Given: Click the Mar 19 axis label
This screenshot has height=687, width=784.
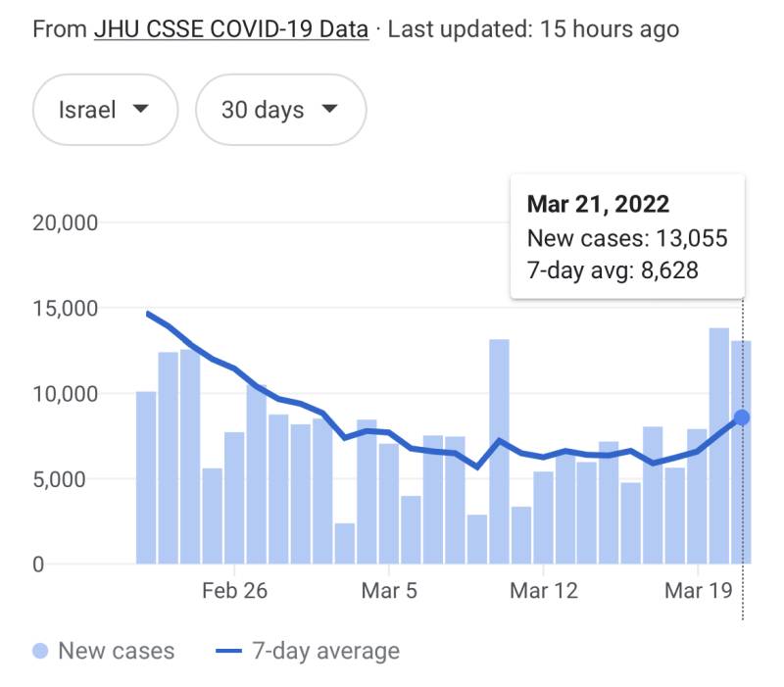Looking at the screenshot, I should pyautogui.click(x=697, y=591).
